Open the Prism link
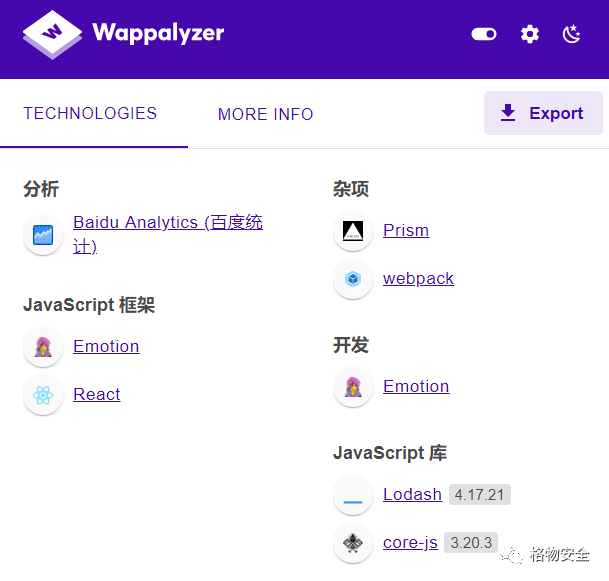Image resolution: width=609 pixels, height=581 pixels. 406,230
